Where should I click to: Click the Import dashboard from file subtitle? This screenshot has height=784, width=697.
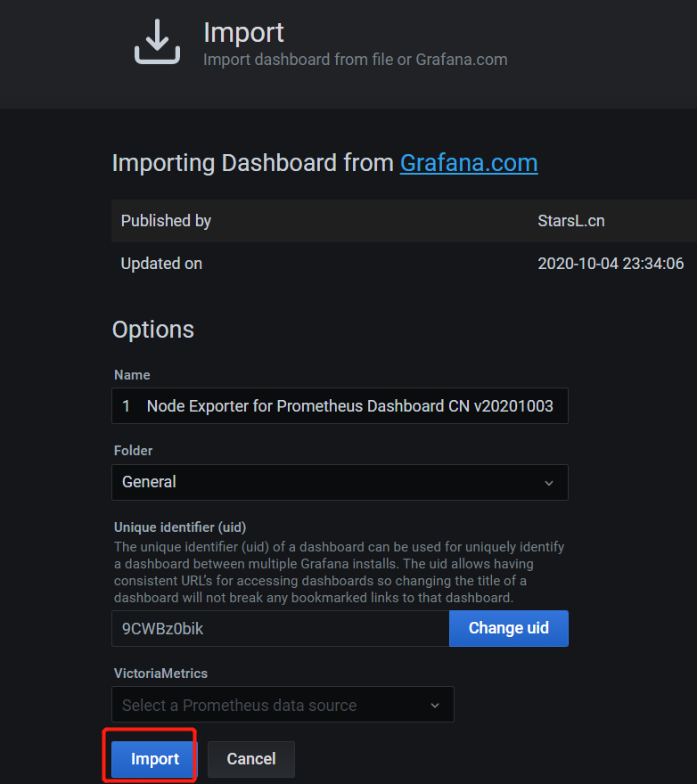click(x=356, y=60)
